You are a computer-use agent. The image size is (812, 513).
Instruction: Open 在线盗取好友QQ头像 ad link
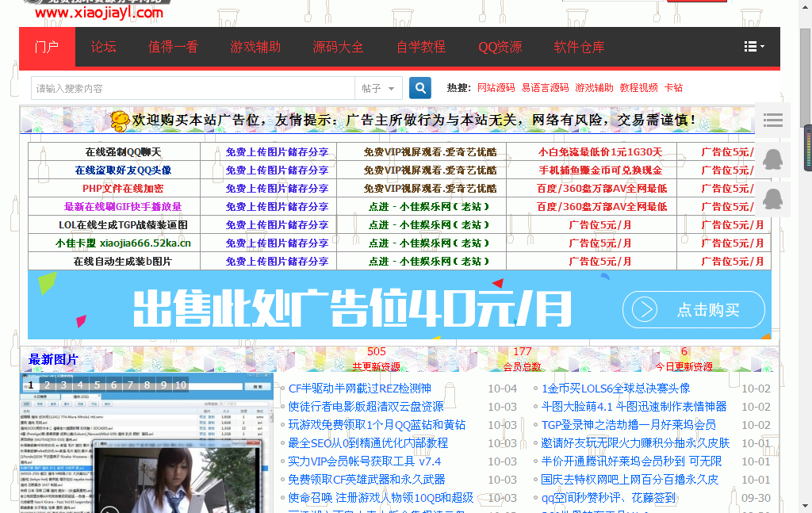point(123,170)
